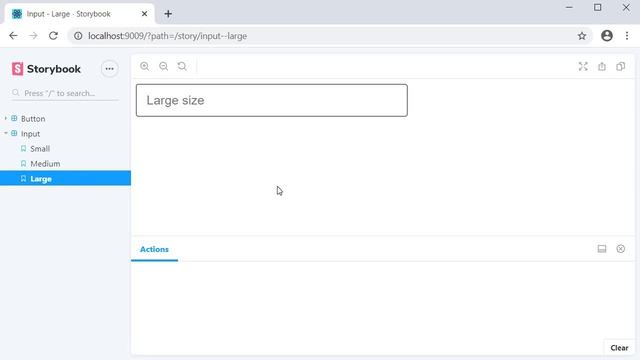The image size is (640, 360).
Task: Reload the Storybook page
Action: point(53,36)
